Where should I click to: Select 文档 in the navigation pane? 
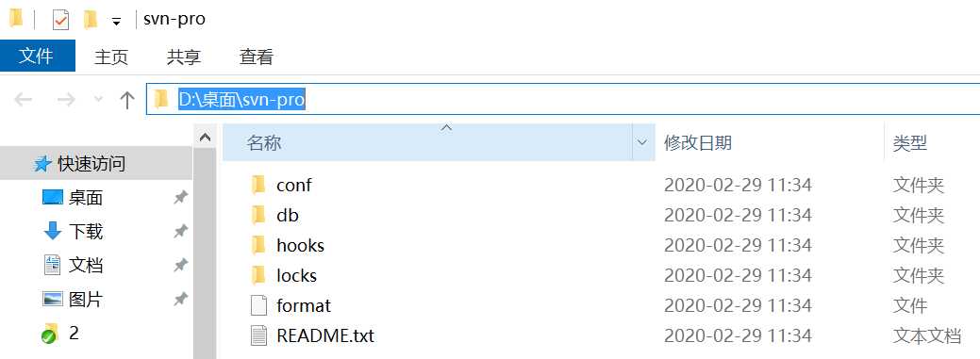pos(86,266)
